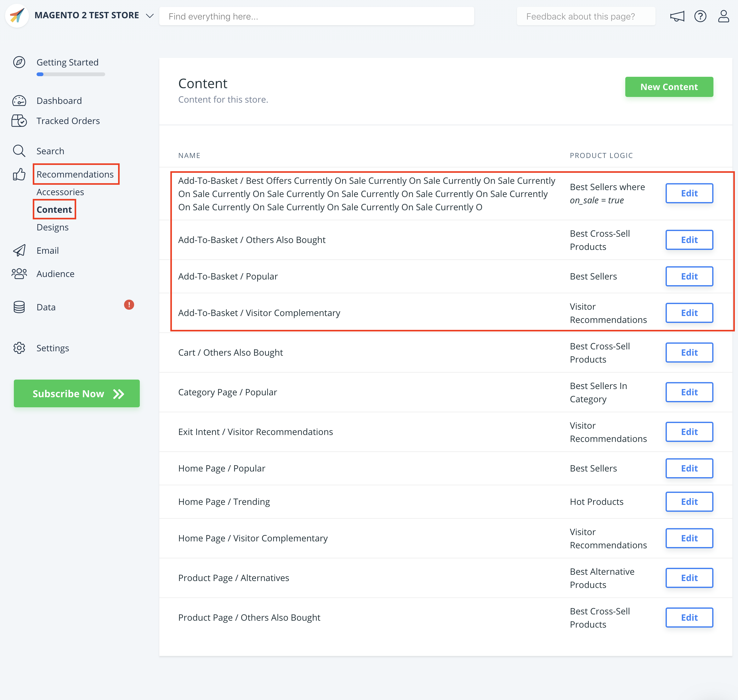
Task: Open the user account profile icon
Action: coord(723,16)
